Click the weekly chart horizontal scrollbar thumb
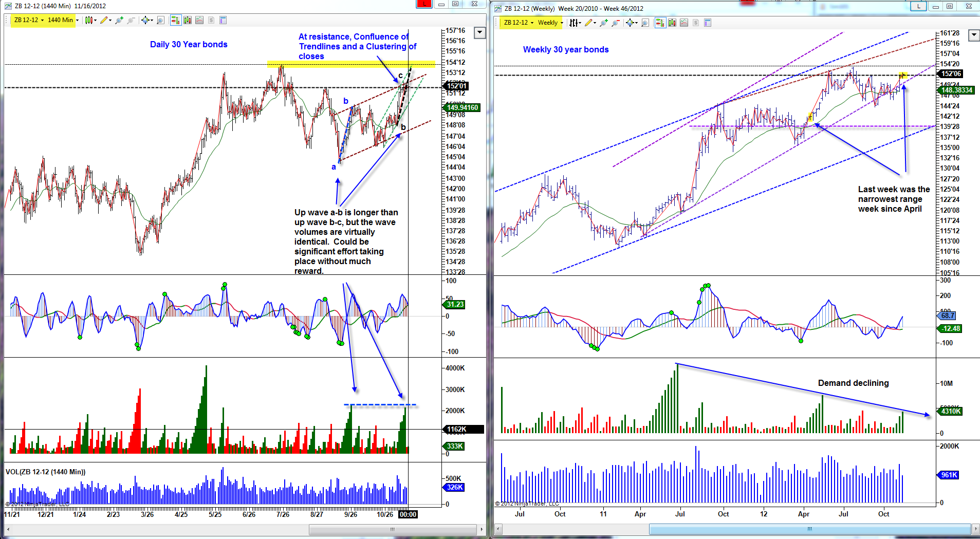980x539 pixels. tap(809, 529)
